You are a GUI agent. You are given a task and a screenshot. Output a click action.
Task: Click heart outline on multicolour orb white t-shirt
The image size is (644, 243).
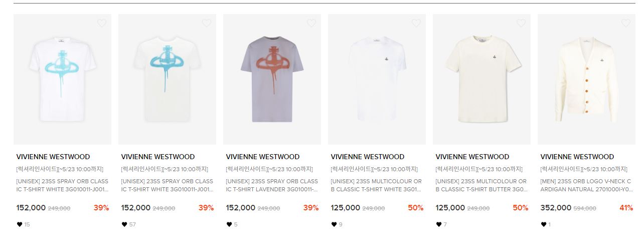coord(416,23)
